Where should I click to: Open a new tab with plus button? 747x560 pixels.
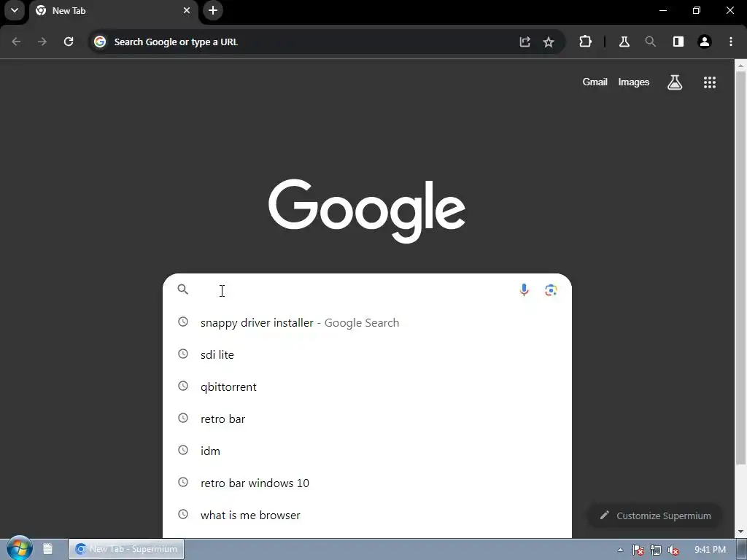[213, 10]
